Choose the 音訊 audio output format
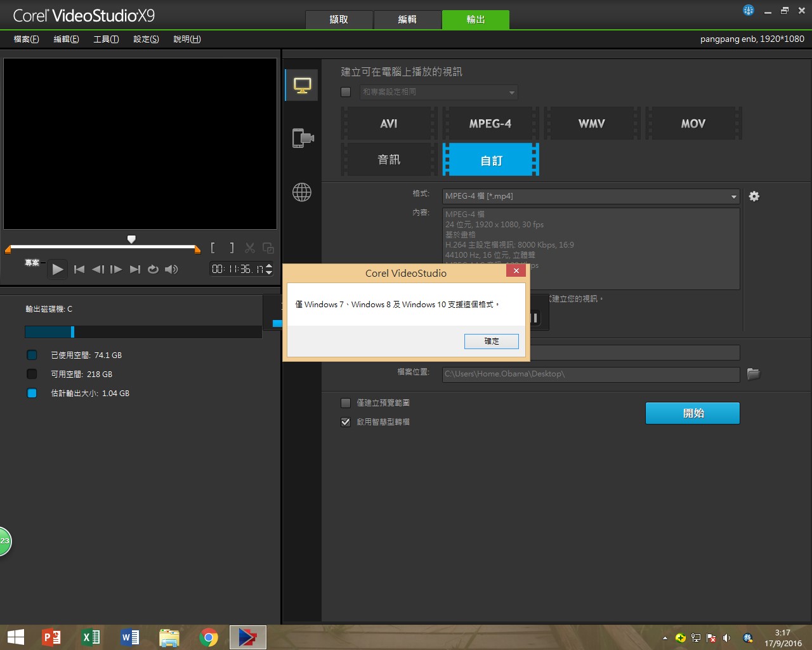812x650 pixels. 389,159
